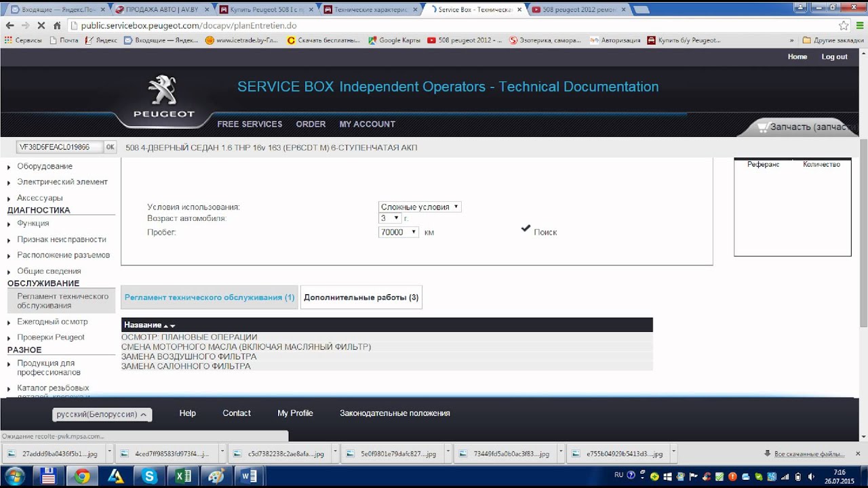Expand Расположение разъемов sidebar item
The width and height of the screenshot is (868, 488).
coord(64,255)
